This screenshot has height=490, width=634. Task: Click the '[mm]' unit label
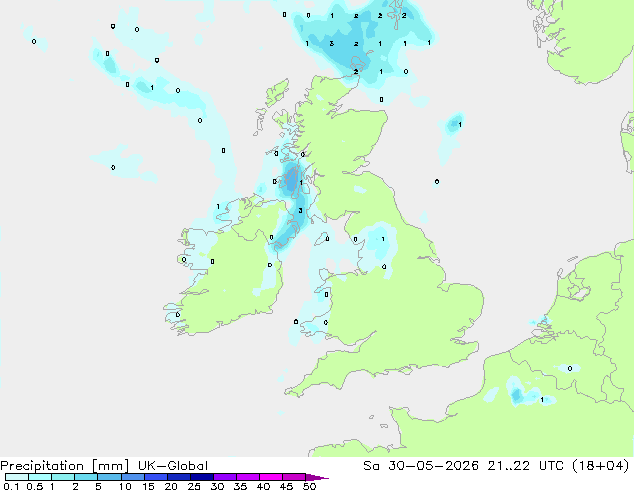click(x=110, y=466)
